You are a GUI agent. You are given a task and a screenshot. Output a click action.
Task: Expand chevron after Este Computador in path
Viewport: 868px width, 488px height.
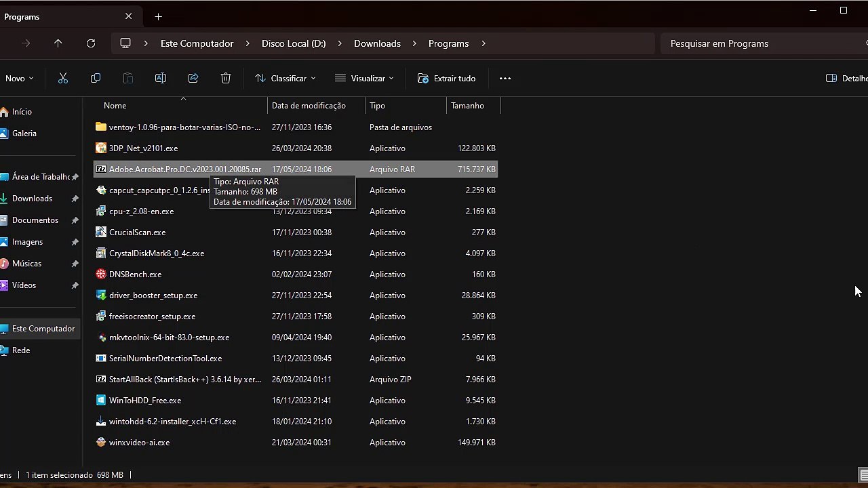coord(248,43)
